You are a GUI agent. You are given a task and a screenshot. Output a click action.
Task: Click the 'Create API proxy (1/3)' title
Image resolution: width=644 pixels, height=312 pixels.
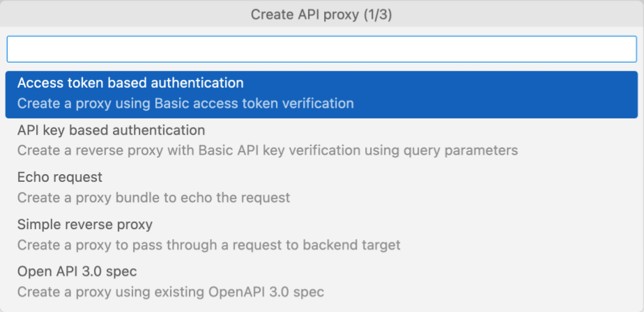321,15
